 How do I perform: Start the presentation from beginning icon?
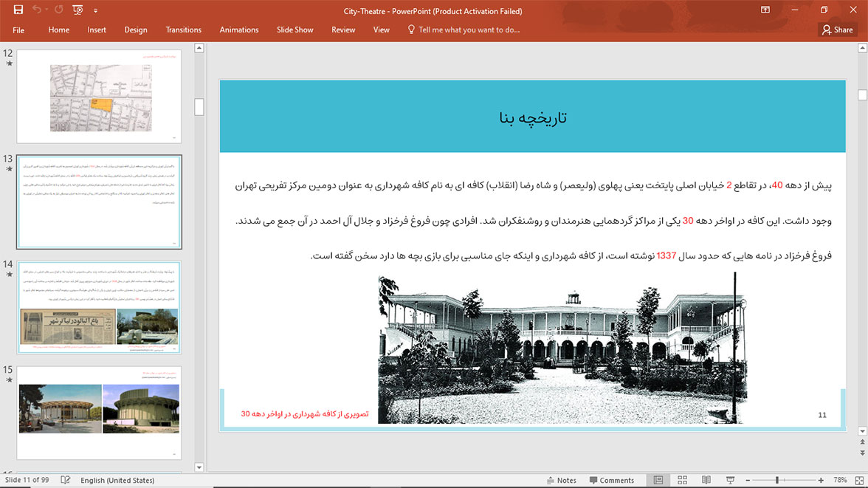click(x=77, y=10)
